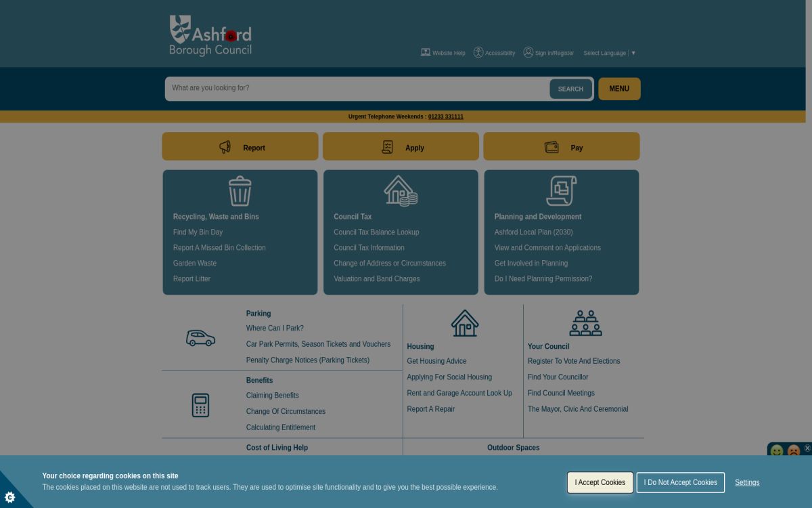Click the Sign in/Register person icon
This screenshot has height=508, width=812.
tap(528, 52)
